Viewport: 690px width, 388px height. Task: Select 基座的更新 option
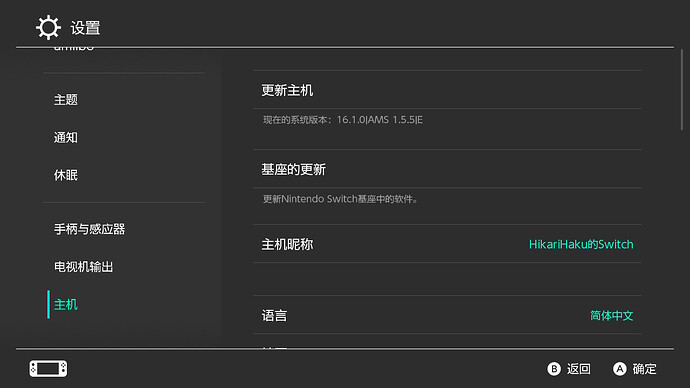coord(447,169)
